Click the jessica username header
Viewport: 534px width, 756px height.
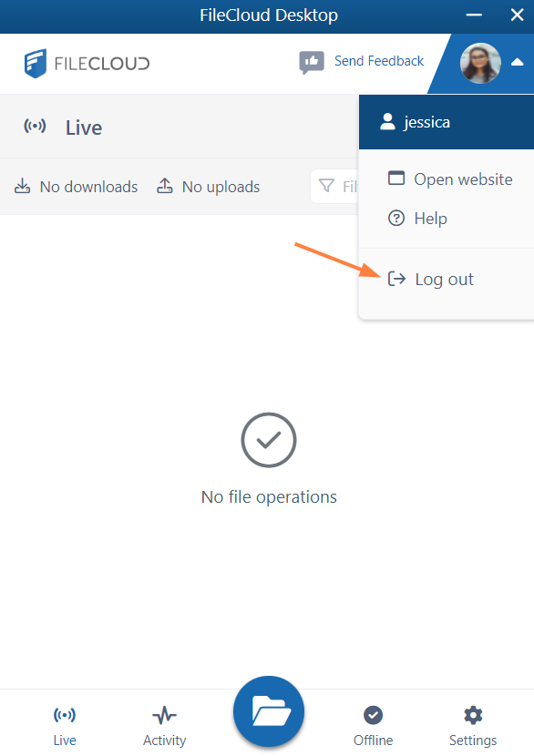447,122
